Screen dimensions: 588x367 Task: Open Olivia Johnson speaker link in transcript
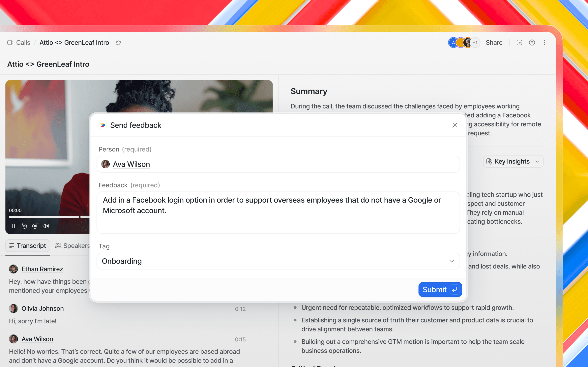pos(43,308)
